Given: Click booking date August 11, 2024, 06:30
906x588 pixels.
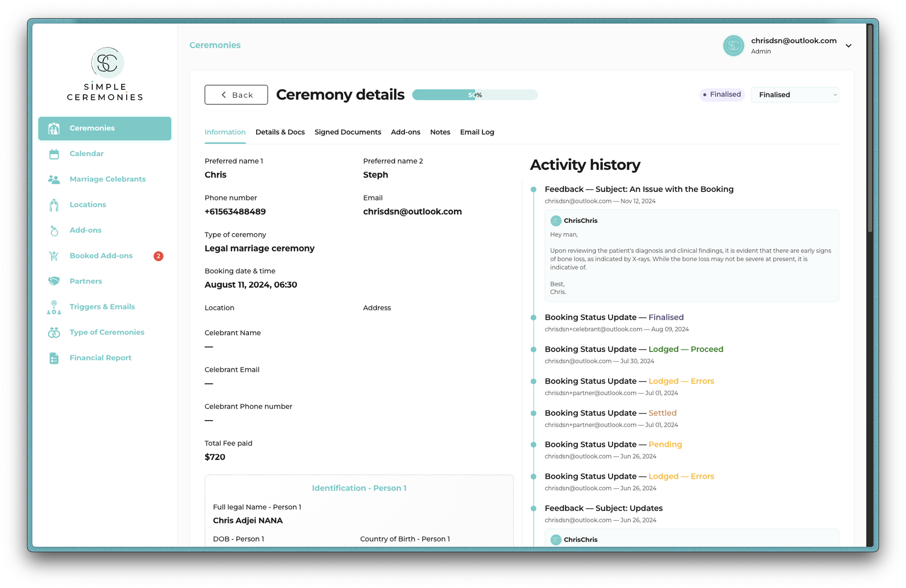Looking at the screenshot, I should (251, 285).
